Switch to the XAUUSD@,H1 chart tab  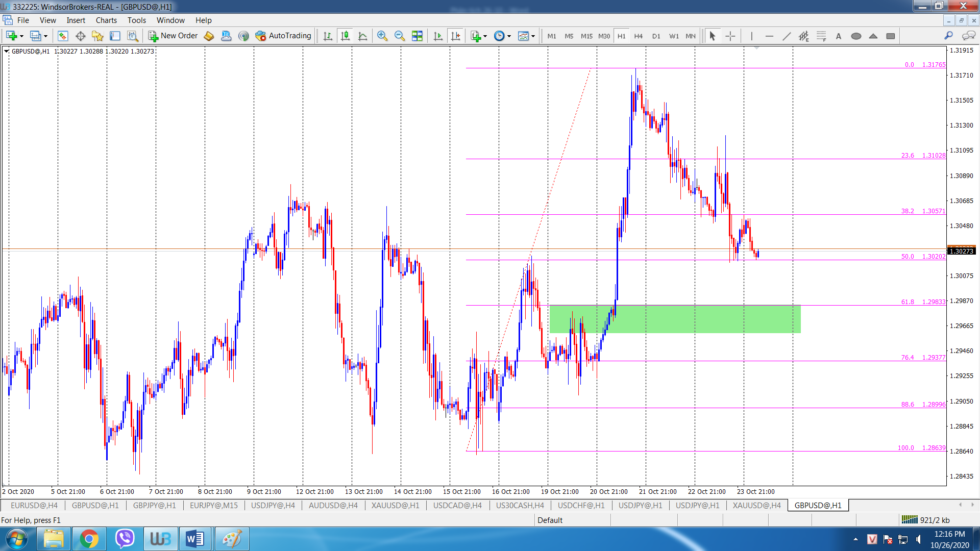395,505
